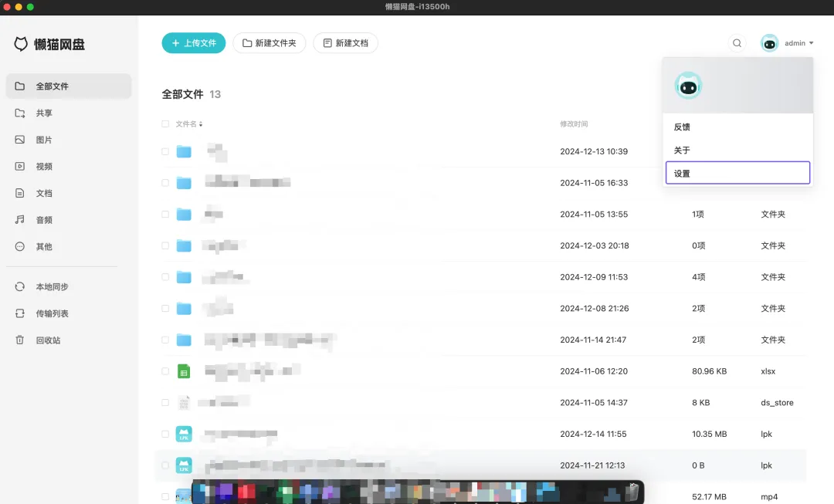This screenshot has width=834, height=504.
Task: Click the 图片 picture icon
Action: click(19, 140)
